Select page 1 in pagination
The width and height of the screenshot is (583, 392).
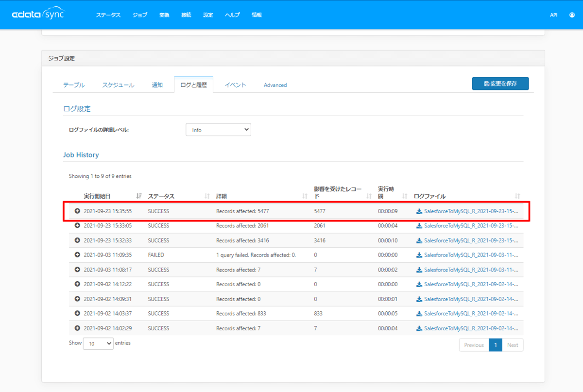pyautogui.click(x=495, y=345)
